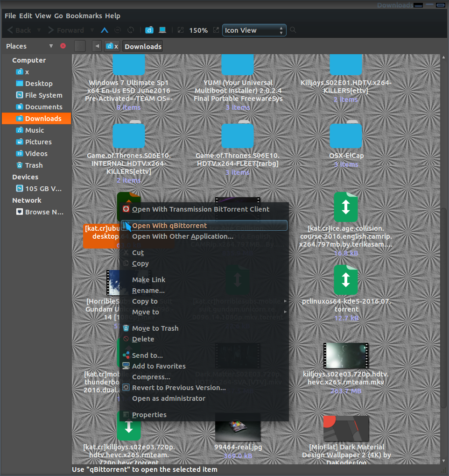449x476 pixels.
Task: Choose Revert to Previous Version
Action: 204,388
